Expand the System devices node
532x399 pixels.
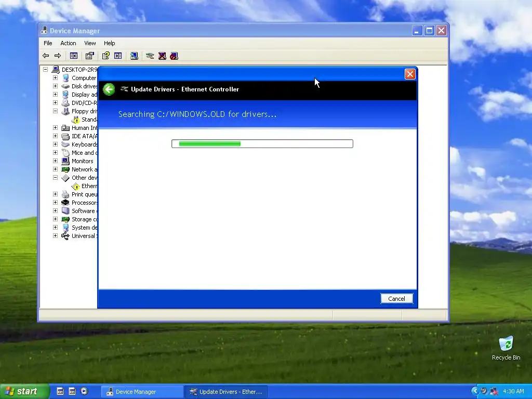coord(55,228)
